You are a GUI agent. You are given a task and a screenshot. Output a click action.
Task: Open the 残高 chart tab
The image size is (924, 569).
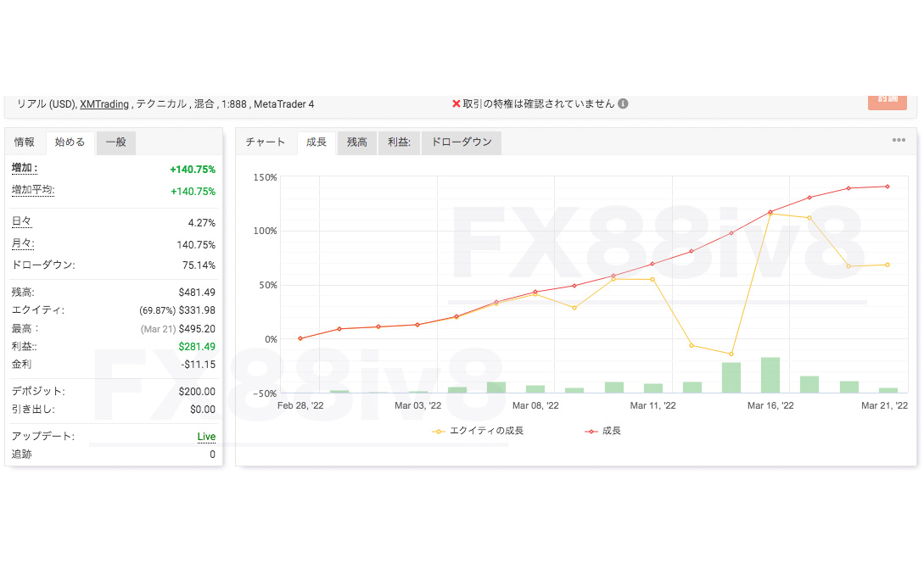coord(357,142)
